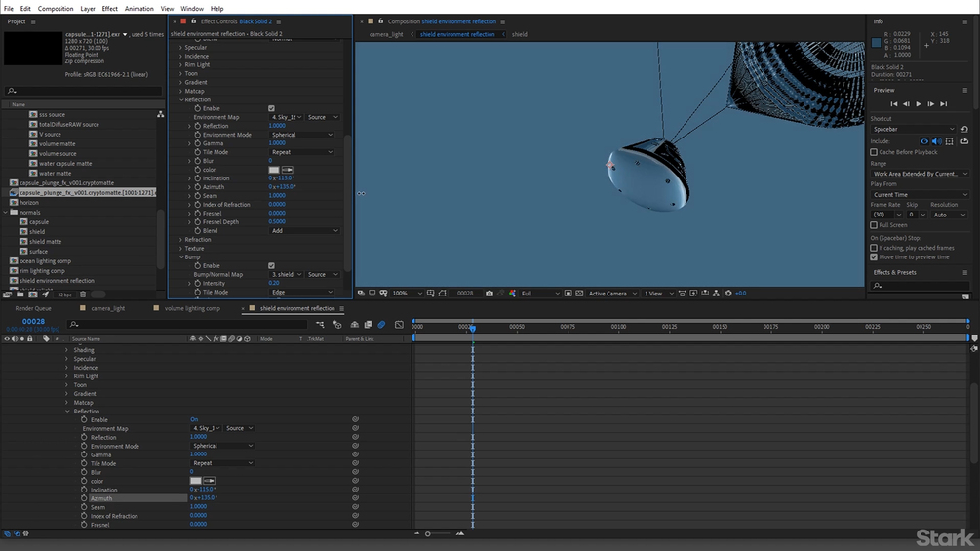This screenshot has height=551, width=980.
Task: Create a new folder in Project panel
Action: tap(20, 295)
